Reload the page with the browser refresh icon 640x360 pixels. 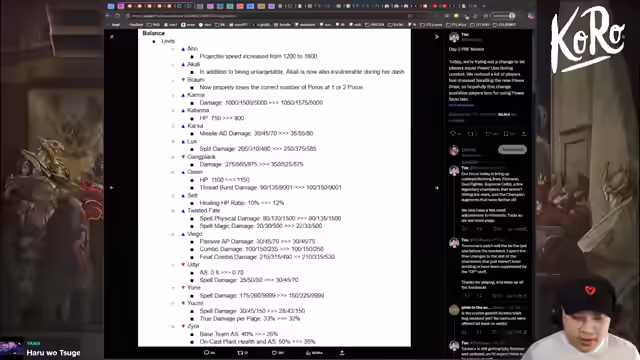click(x=118, y=16)
